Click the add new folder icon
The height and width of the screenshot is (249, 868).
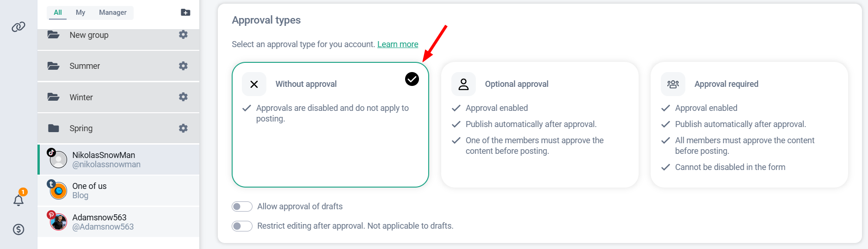pyautogui.click(x=185, y=12)
